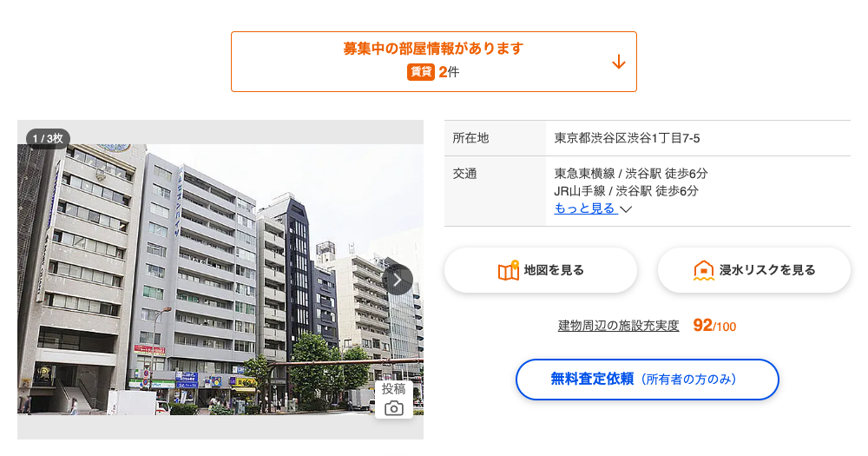Click the 2件 listing count text
Viewport: 868px width, 456px height.
coord(449,71)
